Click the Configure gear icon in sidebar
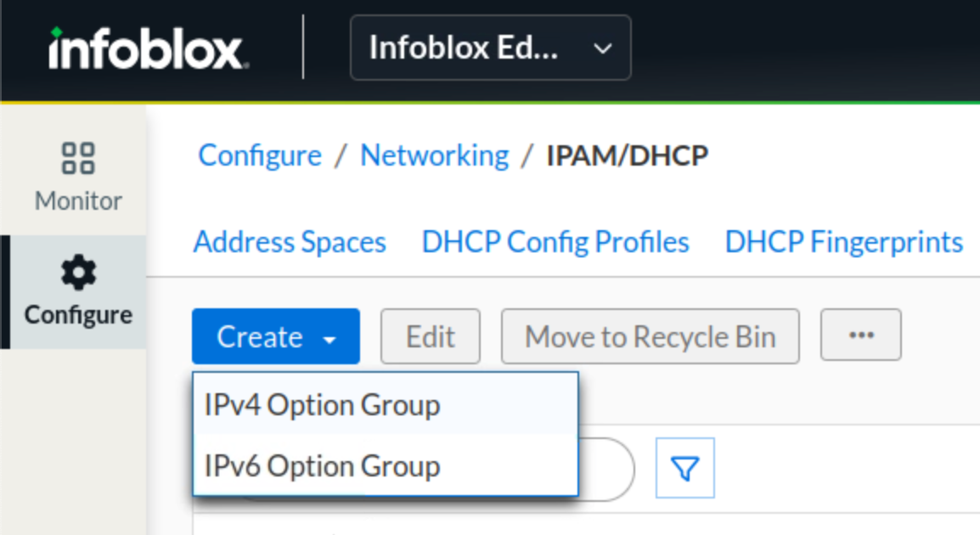 (x=78, y=273)
